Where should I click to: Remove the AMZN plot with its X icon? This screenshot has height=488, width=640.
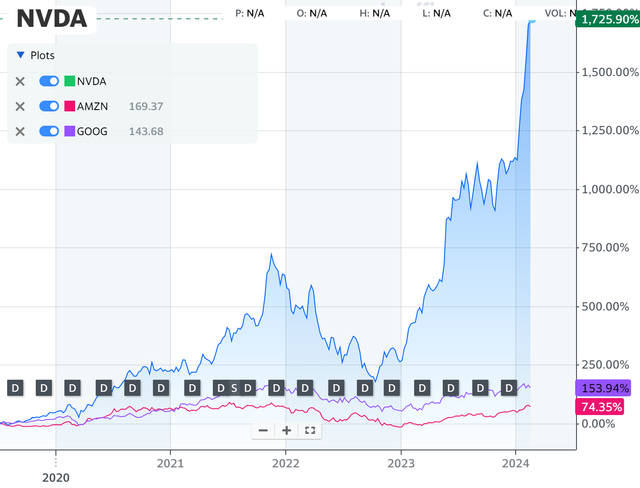click(x=20, y=106)
